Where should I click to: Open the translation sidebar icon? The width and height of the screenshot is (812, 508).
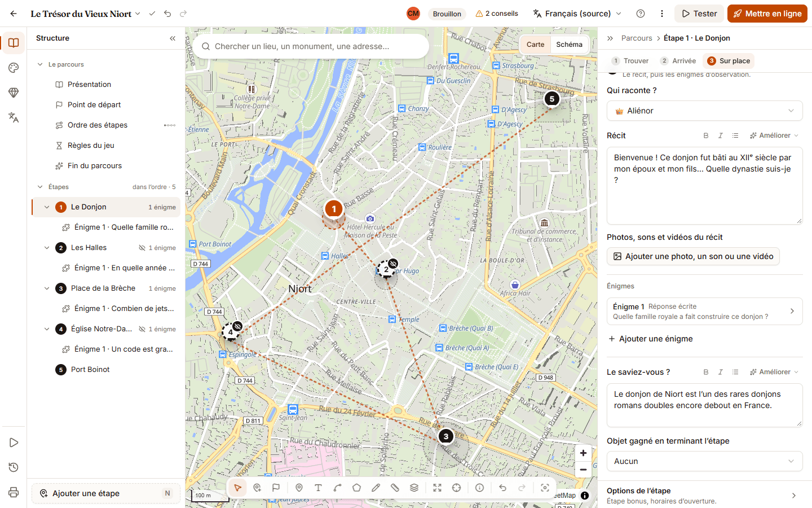(14, 117)
